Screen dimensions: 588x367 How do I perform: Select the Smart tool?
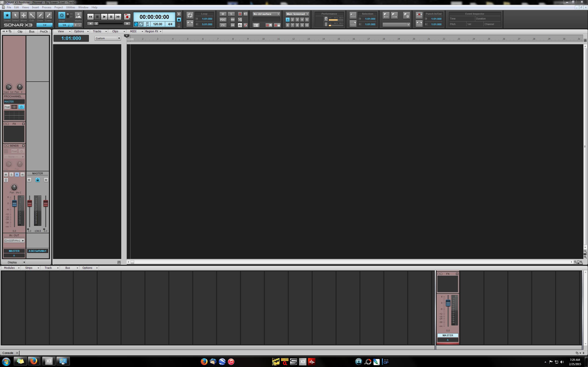7,15
